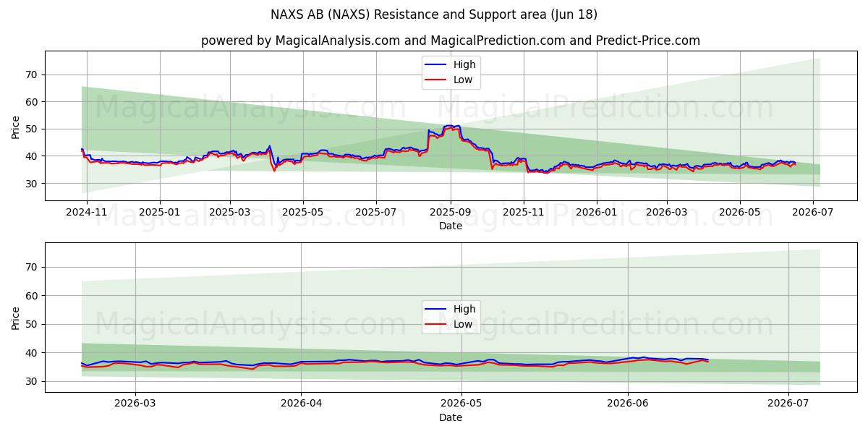
Task: Click the '50' y-axis tick on top chart
Action: [33, 129]
